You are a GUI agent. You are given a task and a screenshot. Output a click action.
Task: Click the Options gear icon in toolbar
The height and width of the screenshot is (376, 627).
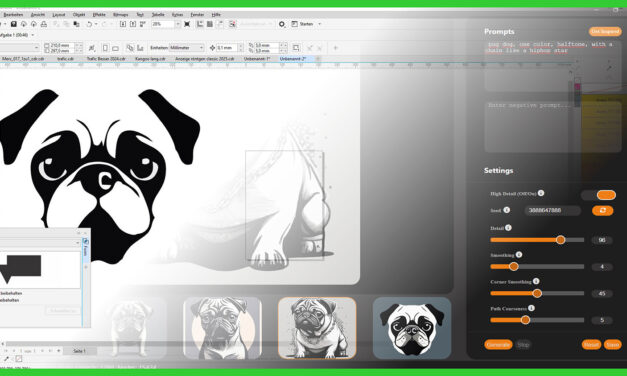pos(282,24)
